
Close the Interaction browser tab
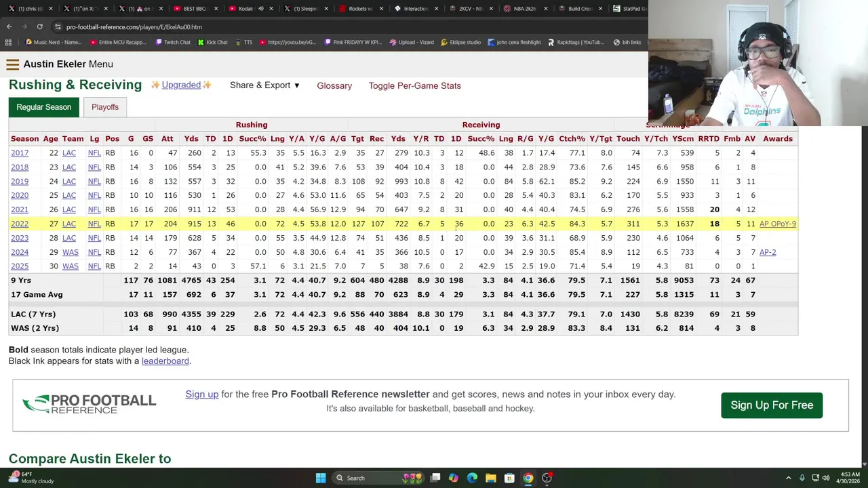pyautogui.click(x=435, y=9)
